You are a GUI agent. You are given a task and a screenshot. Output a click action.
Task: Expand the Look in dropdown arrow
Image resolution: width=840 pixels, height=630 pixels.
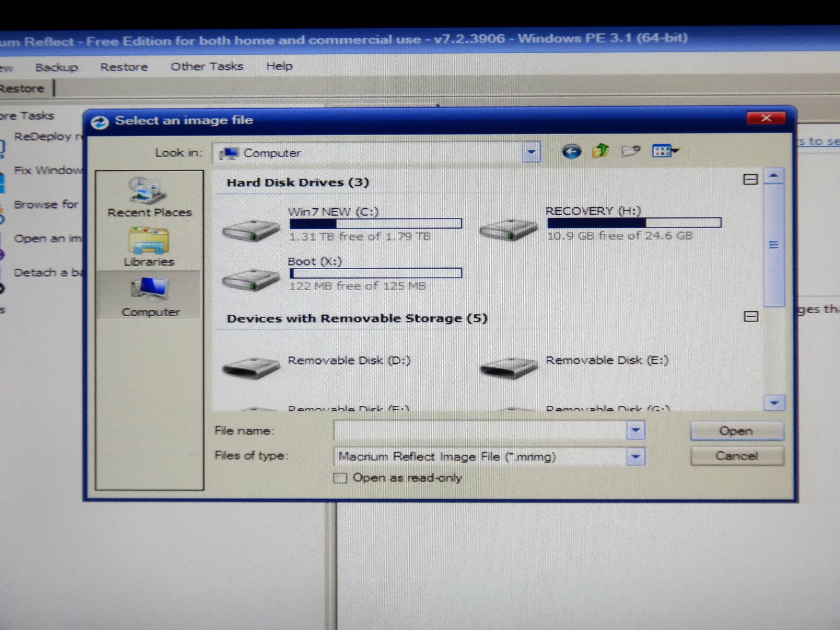coord(531,152)
